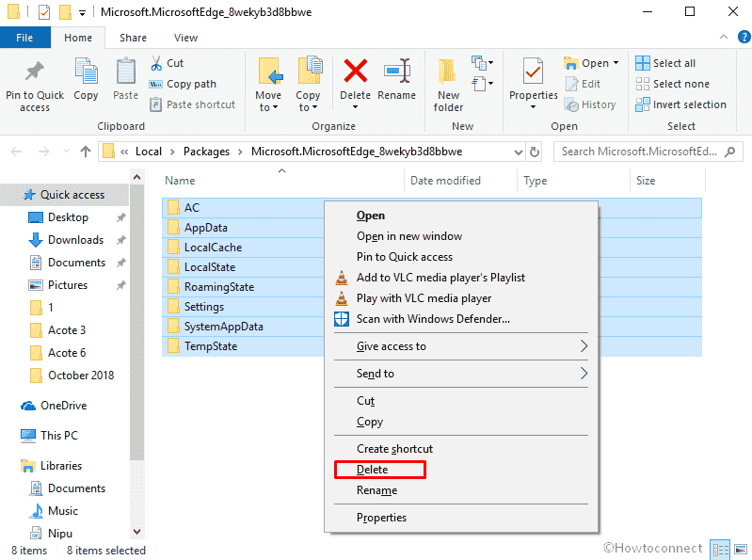Viewport: 752px width, 560px height.
Task: Click the Up one level arrow
Action: [86, 152]
